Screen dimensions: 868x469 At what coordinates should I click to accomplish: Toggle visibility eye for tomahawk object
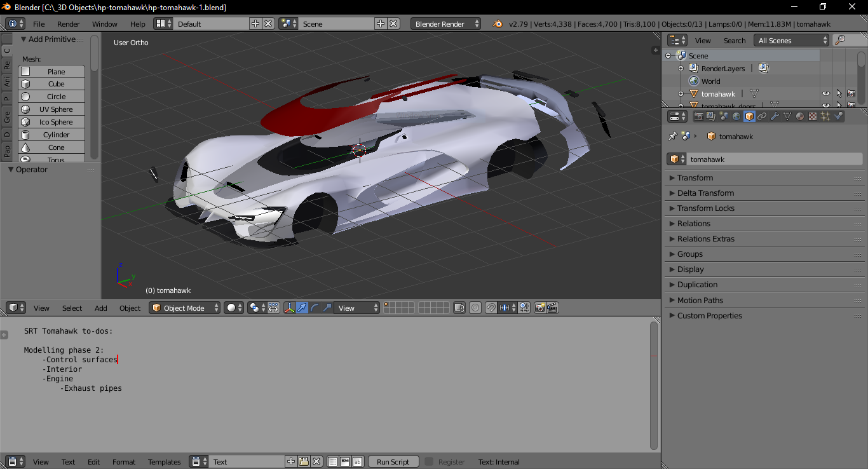coord(826,93)
